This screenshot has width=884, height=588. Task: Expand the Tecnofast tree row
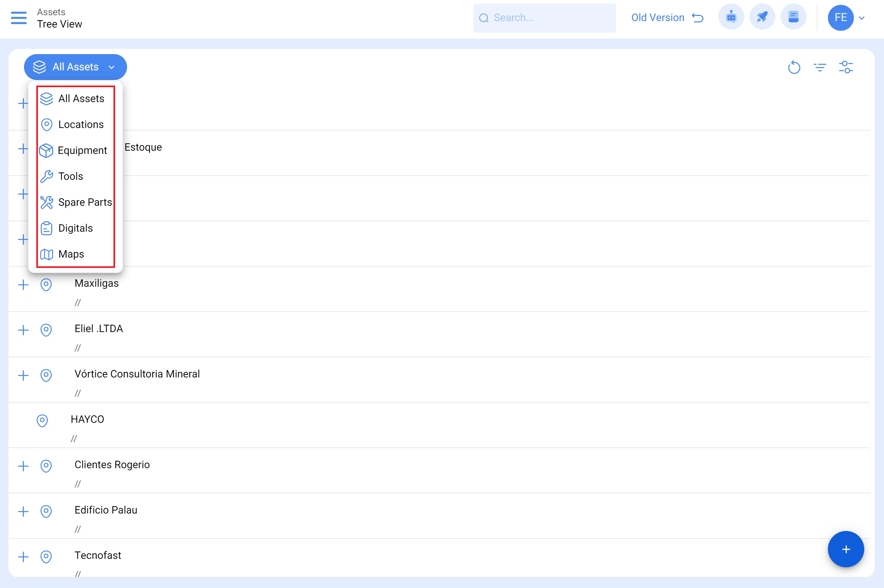[x=23, y=557]
